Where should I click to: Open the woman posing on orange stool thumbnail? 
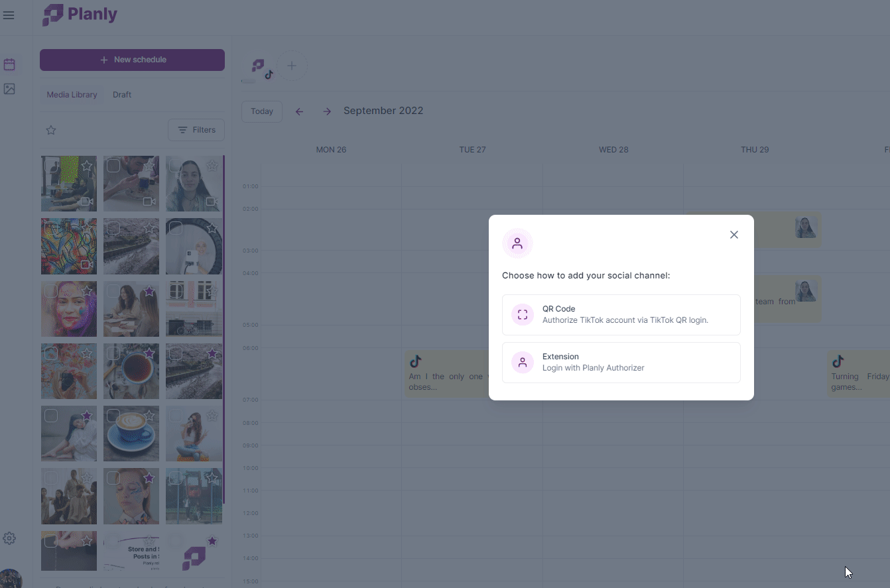click(x=194, y=434)
